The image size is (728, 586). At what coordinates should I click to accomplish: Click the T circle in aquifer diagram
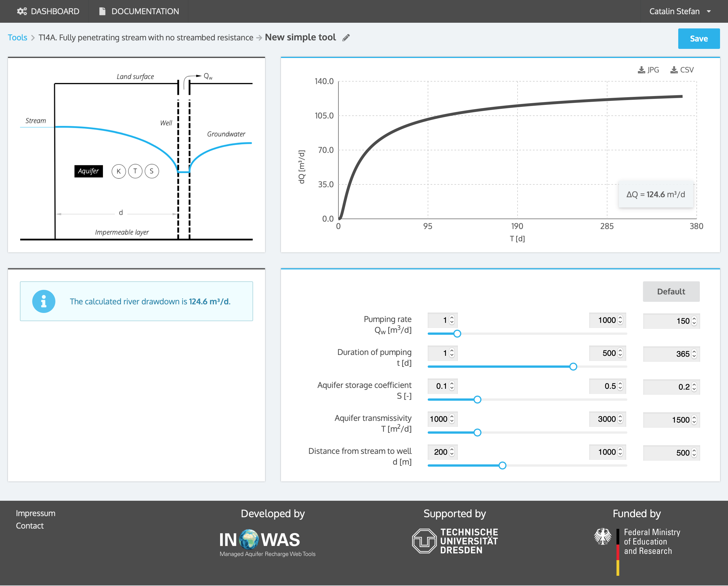135,171
